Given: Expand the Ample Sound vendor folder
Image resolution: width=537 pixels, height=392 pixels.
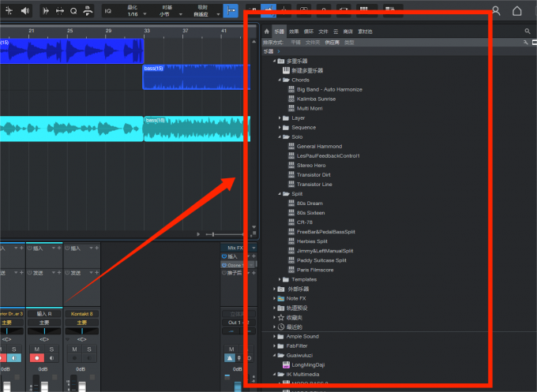Looking at the screenshot, I should [x=274, y=336].
